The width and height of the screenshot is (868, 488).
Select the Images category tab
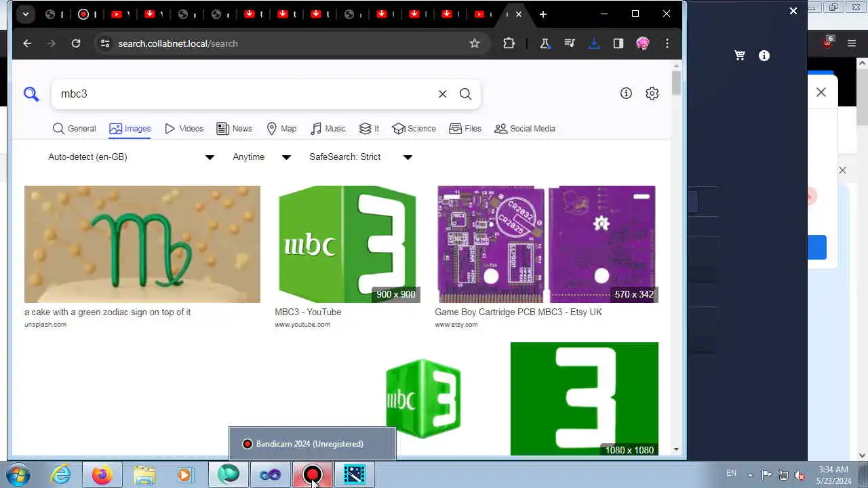130,129
